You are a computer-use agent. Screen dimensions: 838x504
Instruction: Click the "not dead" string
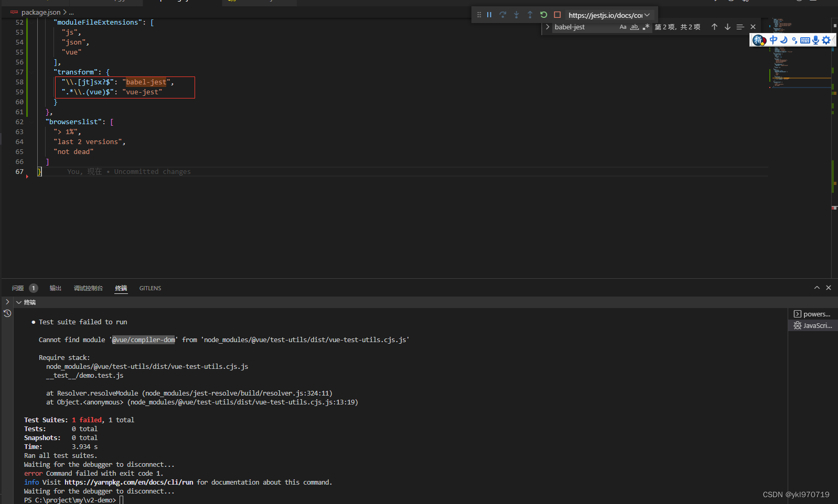73,151
